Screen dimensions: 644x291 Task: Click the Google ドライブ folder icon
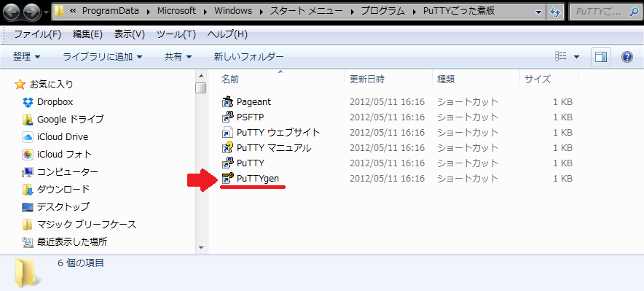(28, 120)
